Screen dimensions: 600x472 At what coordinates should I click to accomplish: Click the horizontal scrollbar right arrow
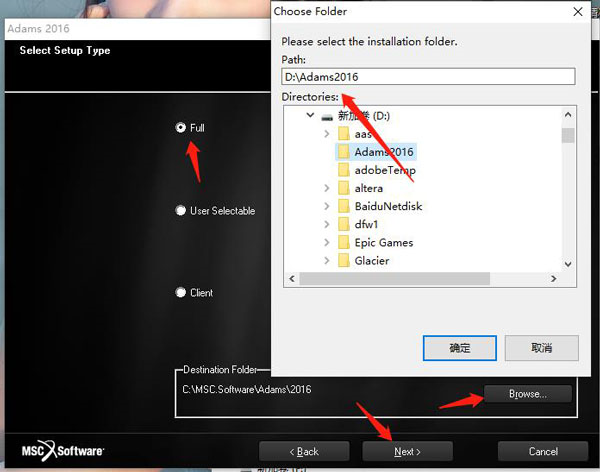(553, 278)
